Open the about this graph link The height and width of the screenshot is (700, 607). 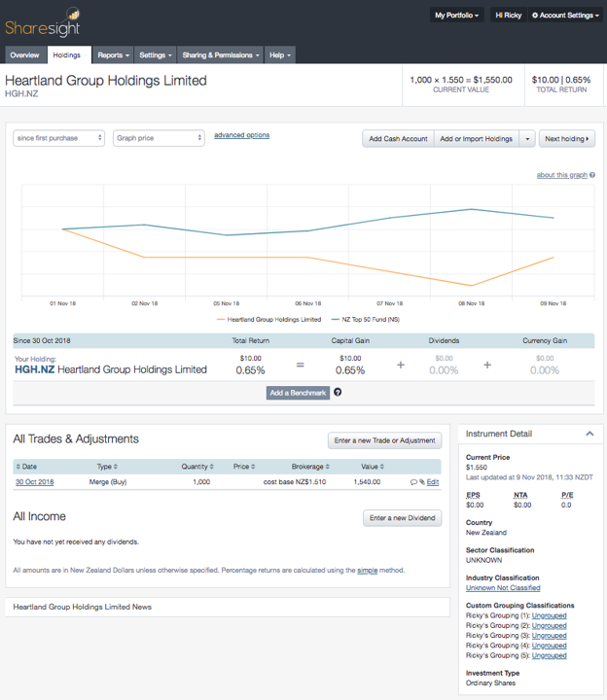coord(562,175)
